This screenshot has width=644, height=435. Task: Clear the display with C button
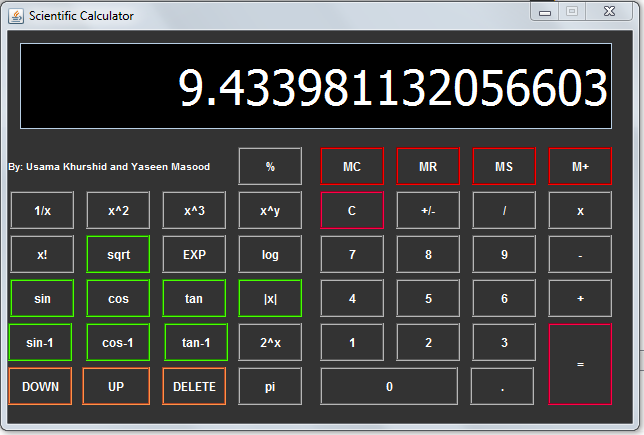(x=352, y=210)
